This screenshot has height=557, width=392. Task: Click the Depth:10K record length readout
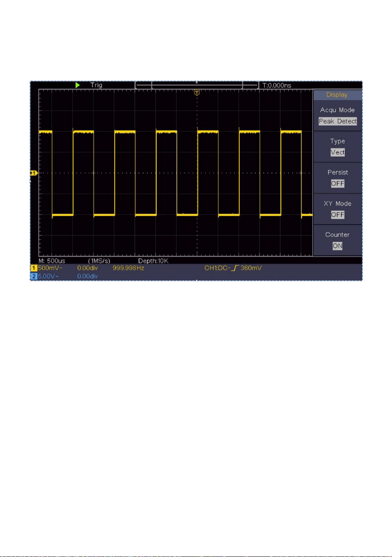[x=154, y=261]
